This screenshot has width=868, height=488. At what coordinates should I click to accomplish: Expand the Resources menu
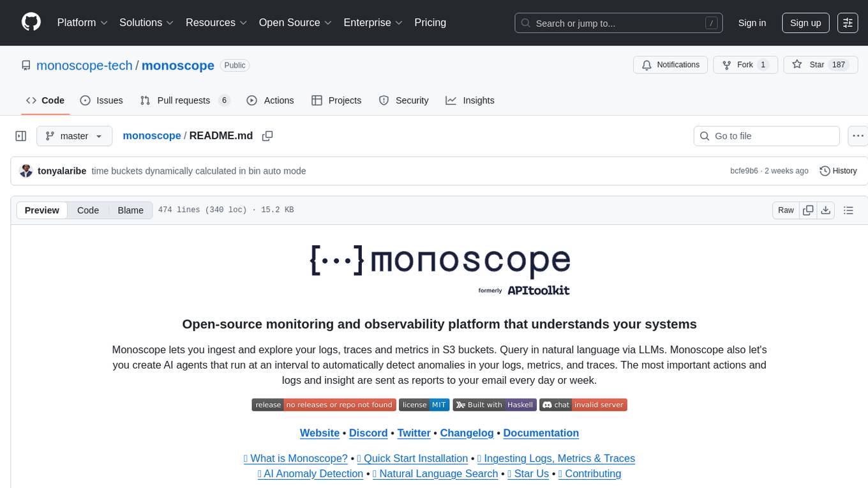click(x=216, y=22)
